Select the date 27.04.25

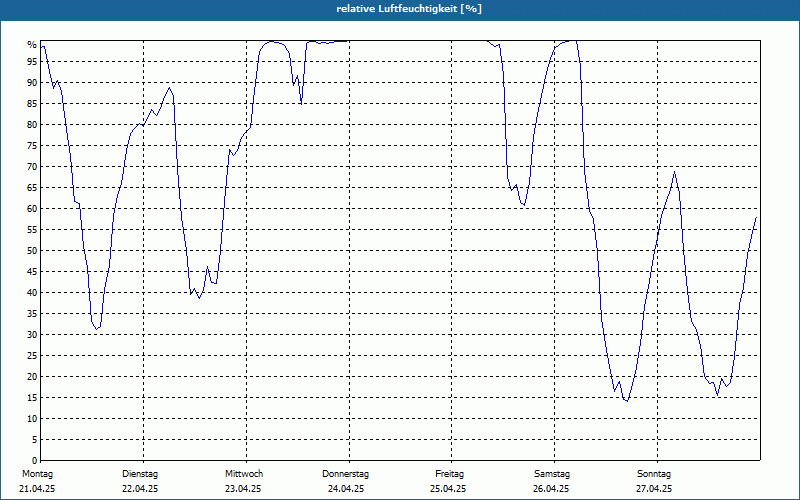(x=654, y=489)
